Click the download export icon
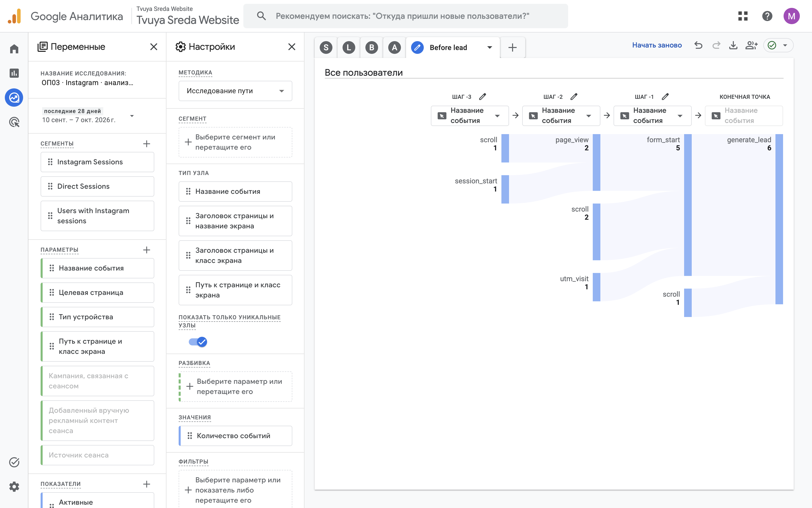The image size is (812, 508). (734, 45)
